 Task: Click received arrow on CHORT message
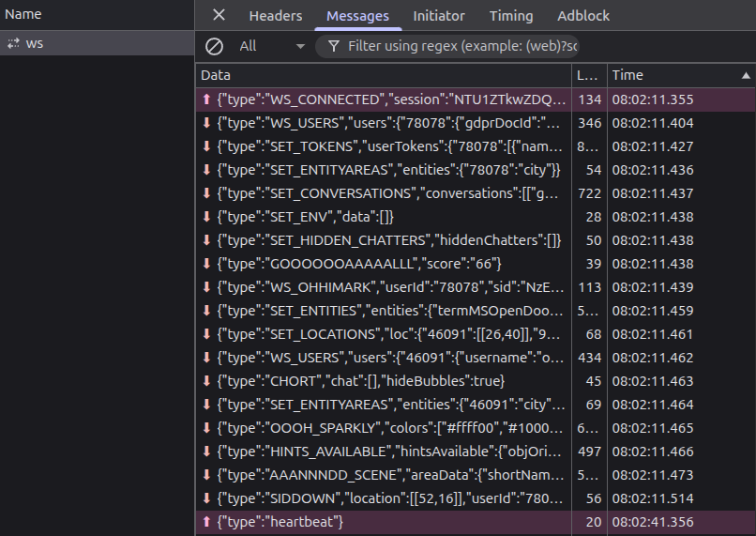pos(206,381)
